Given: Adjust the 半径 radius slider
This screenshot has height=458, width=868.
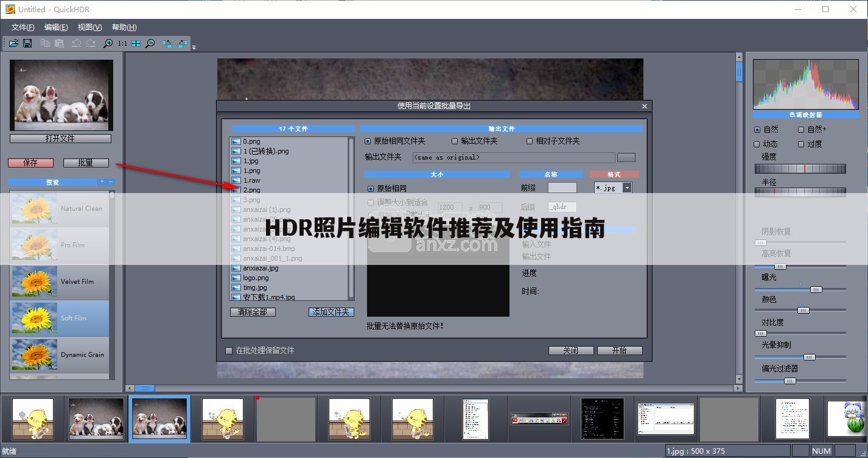Looking at the screenshot, I should click(x=800, y=192).
